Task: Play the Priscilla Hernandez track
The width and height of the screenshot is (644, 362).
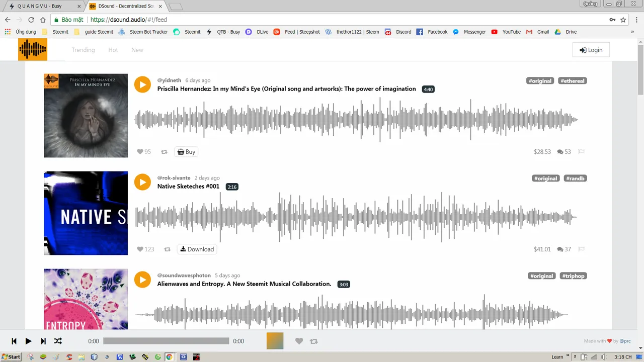Action: click(x=142, y=84)
